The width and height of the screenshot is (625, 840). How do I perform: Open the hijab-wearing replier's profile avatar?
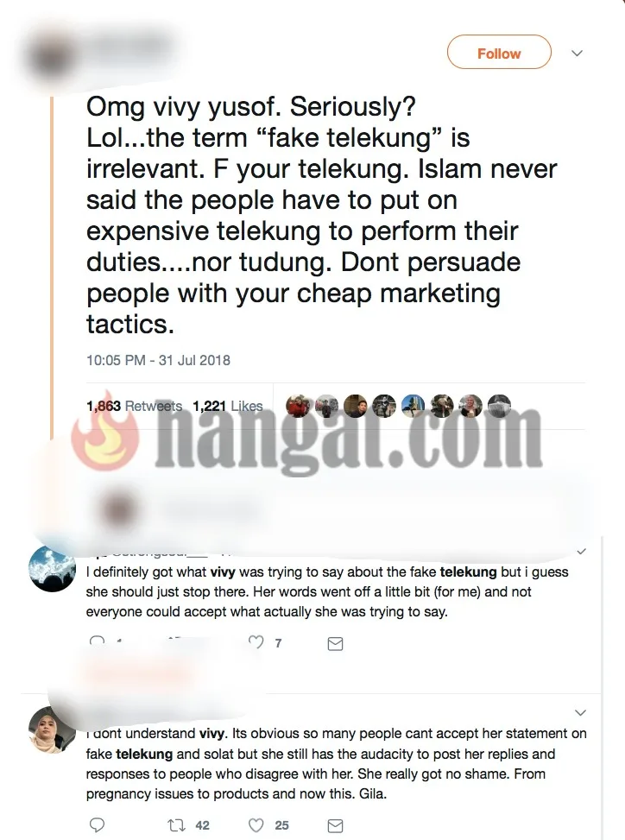coord(52,729)
